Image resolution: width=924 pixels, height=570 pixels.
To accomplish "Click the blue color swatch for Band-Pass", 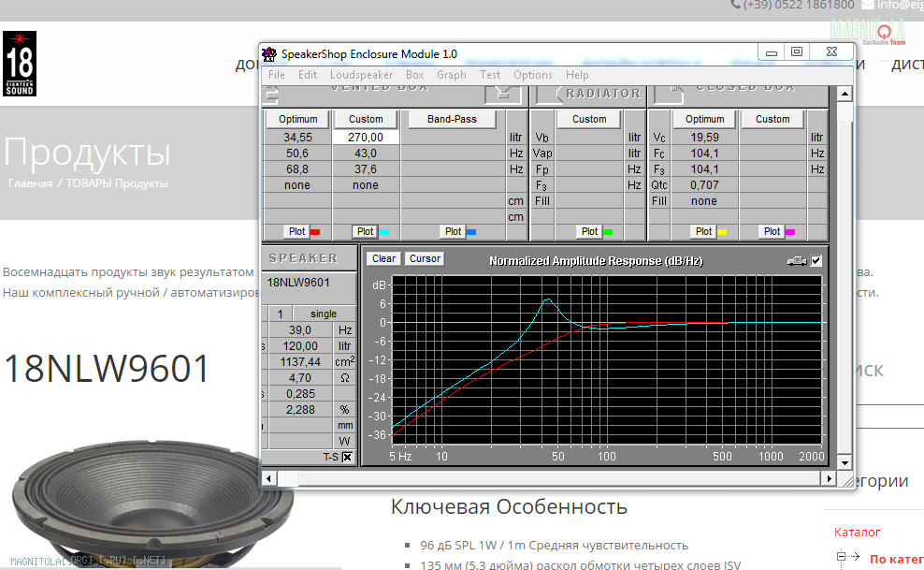I will click(471, 232).
